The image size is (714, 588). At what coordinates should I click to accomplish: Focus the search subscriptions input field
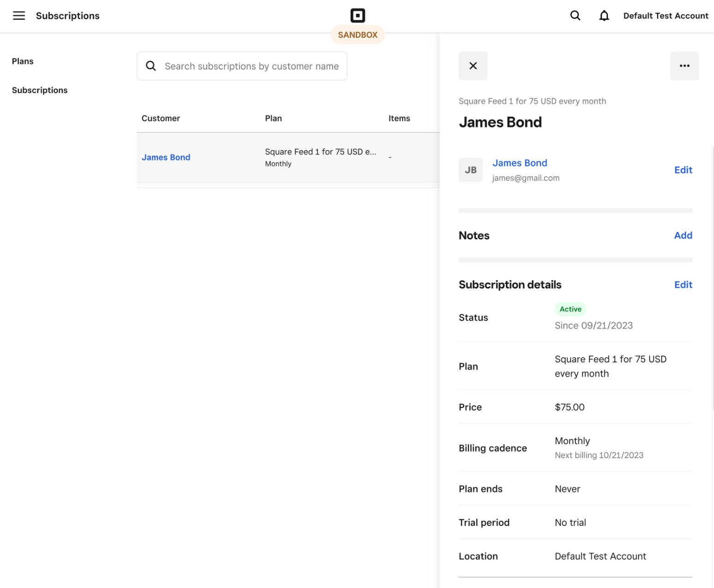click(x=242, y=66)
